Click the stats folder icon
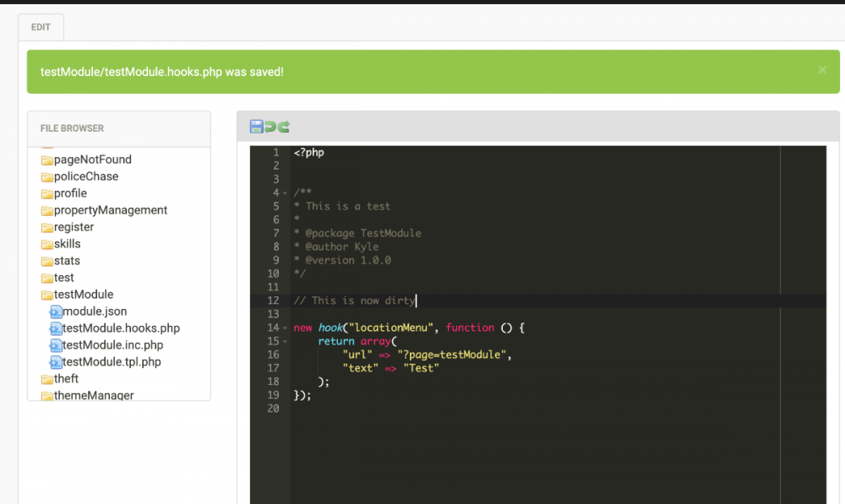The width and height of the screenshot is (845, 504). click(x=47, y=261)
